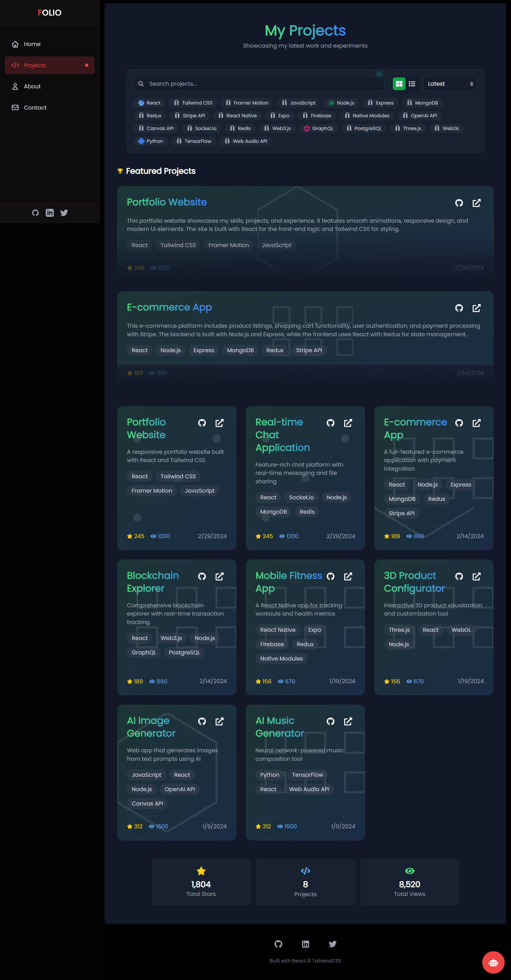Open external link of AI Music Generator
Image resolution: width=511 pixels, height=980 pixels.
tap(348, 721)
